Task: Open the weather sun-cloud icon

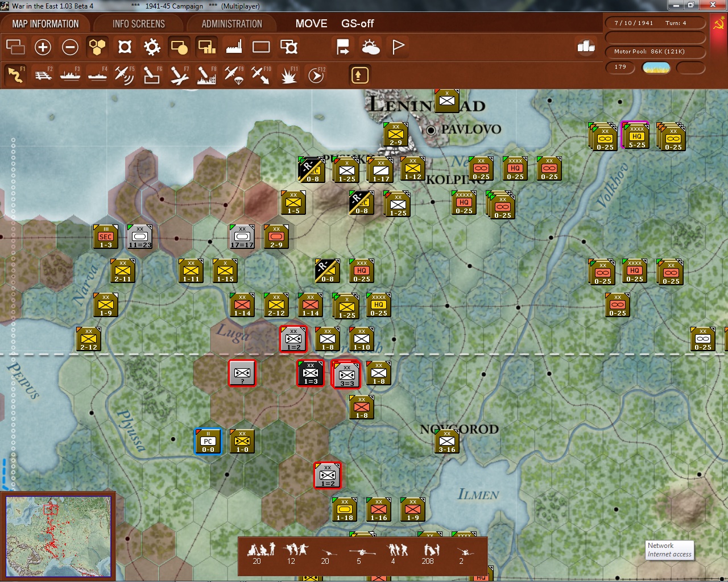Action: click(370, 47)
